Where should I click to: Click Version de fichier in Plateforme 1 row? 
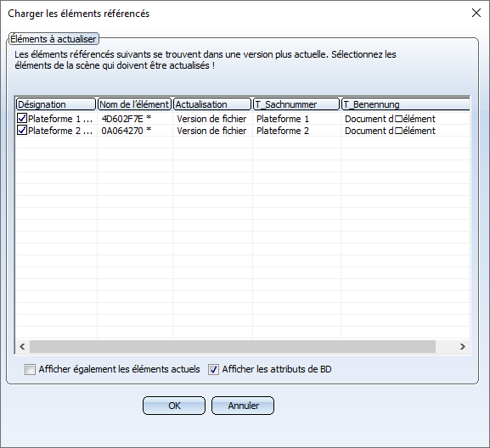pos(211,119)
